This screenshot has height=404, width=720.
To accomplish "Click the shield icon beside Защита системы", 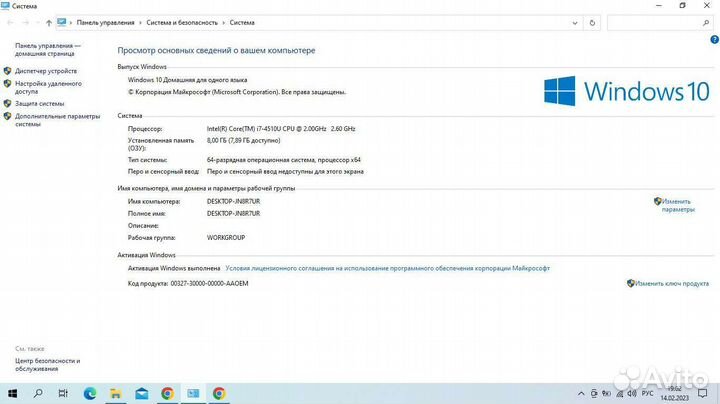I will 7,104.
